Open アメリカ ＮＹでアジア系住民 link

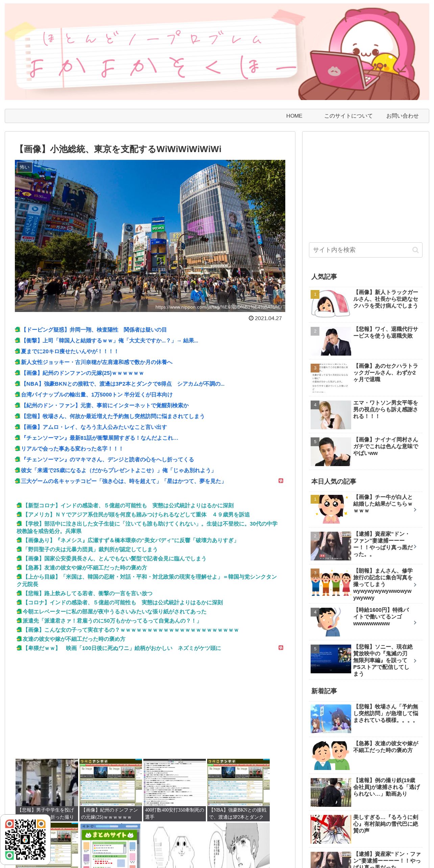point(136,514)
